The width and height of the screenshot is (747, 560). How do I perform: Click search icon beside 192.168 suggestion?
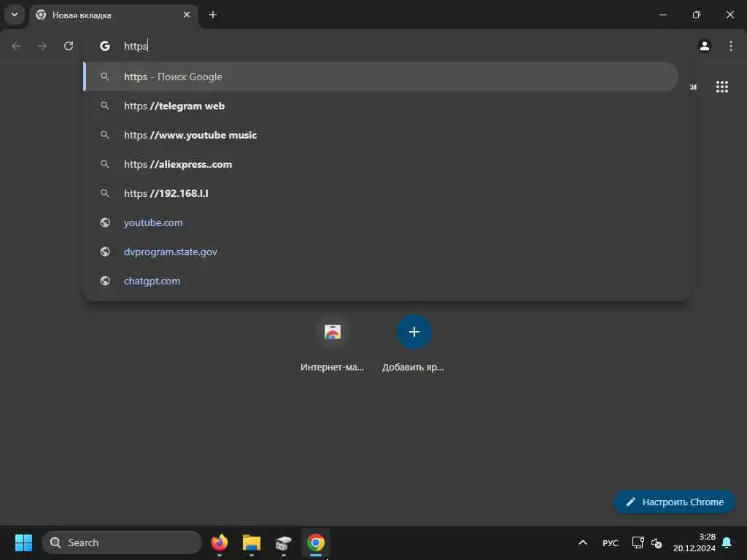click(105, 192)
